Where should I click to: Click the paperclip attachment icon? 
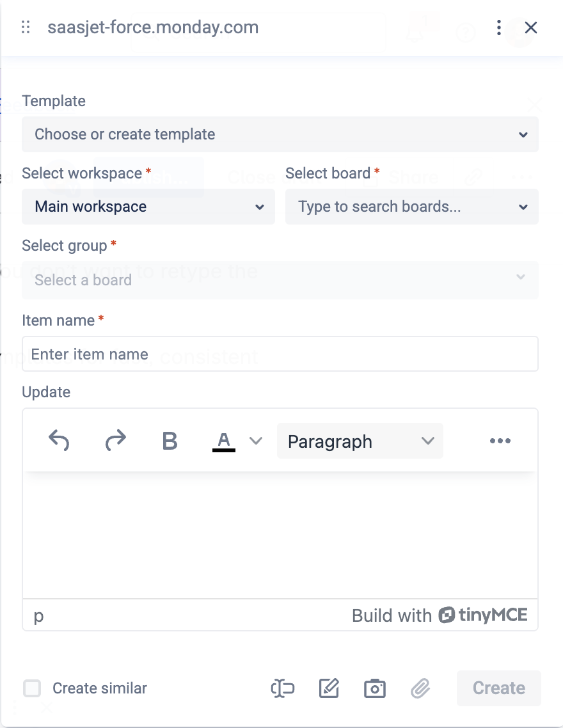click(420, 688)
